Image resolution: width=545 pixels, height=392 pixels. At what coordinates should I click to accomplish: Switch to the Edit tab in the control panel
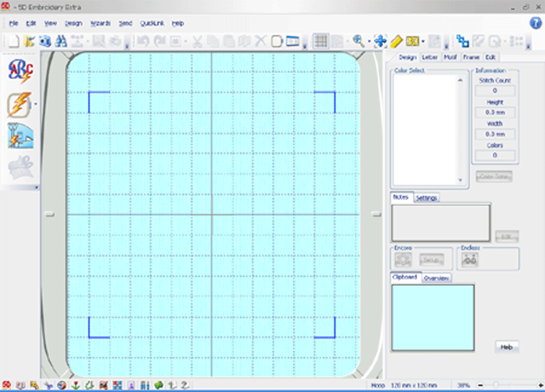tap(490, 57)
